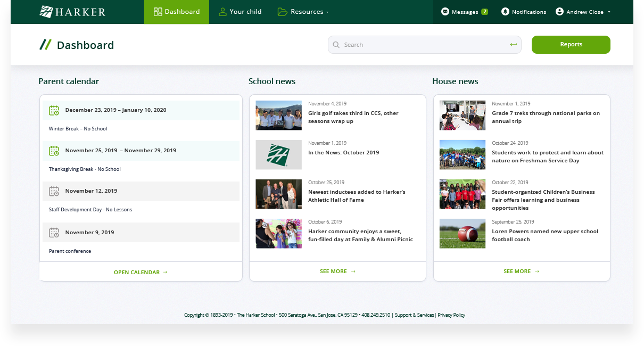644x346 pixels.
Task: Click the Harker logo
Action: pos(72,12)
